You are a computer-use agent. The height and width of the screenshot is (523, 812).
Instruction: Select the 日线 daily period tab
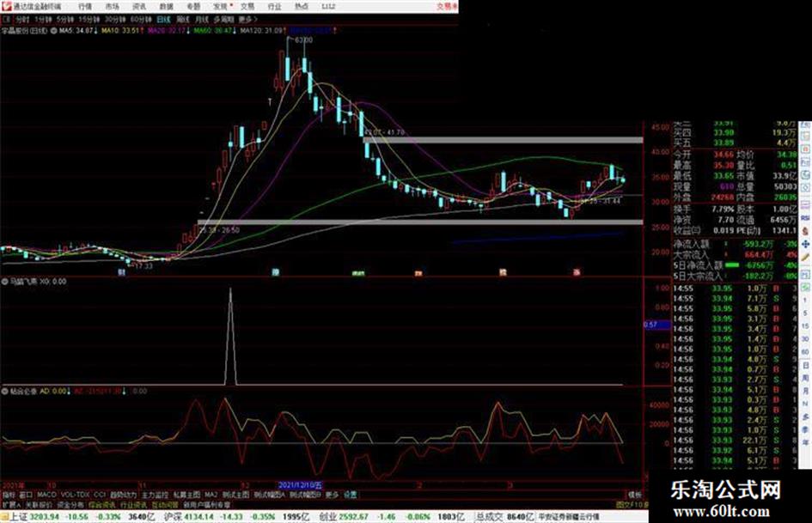tap(163, 19)
